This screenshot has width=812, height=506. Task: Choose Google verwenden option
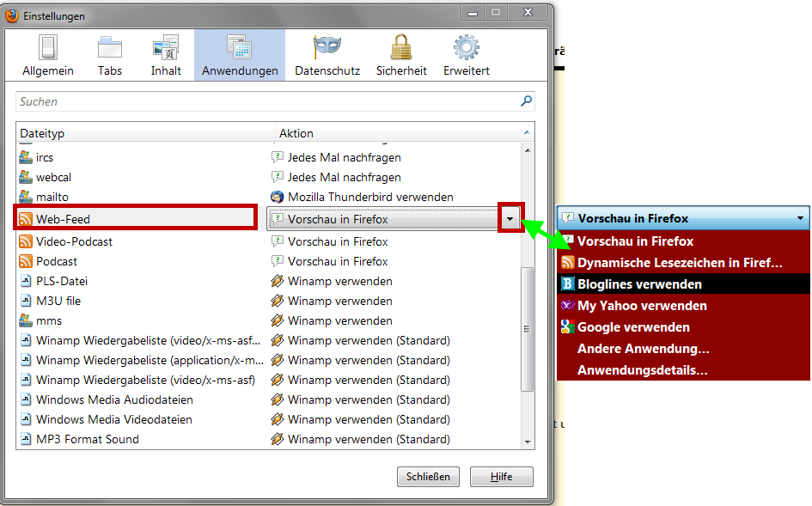(x=684, y=326)
